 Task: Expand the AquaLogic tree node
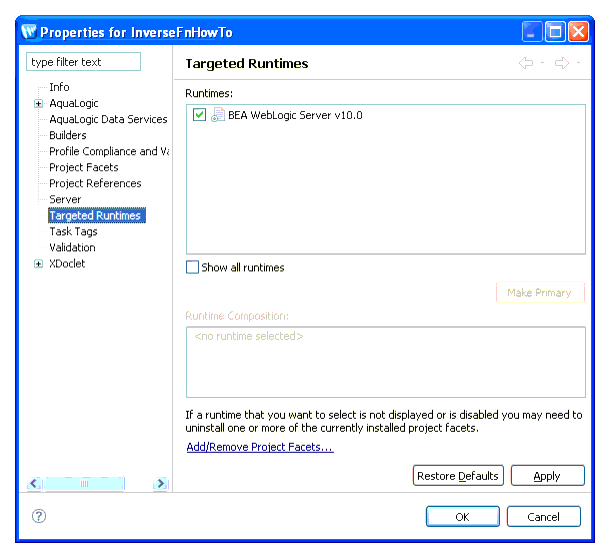pyautogui.click(x=38, y=103)
